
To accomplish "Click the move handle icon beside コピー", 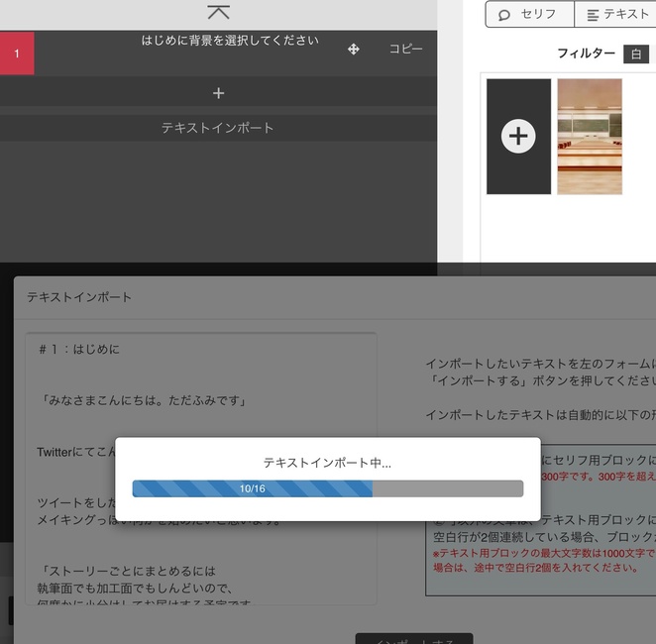I will [x=354, y=49].
